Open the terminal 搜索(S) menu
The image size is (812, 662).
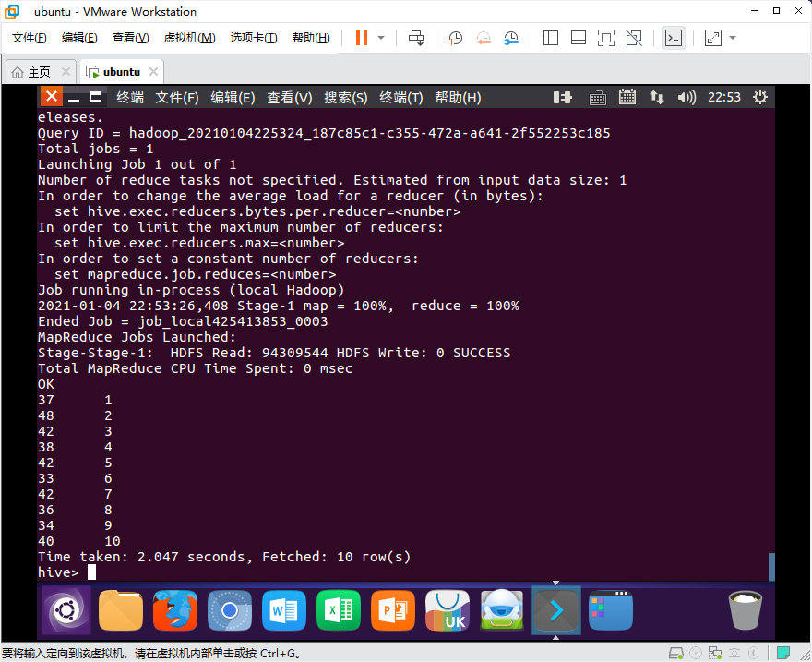pyautogui.click(x=345, y=97)
